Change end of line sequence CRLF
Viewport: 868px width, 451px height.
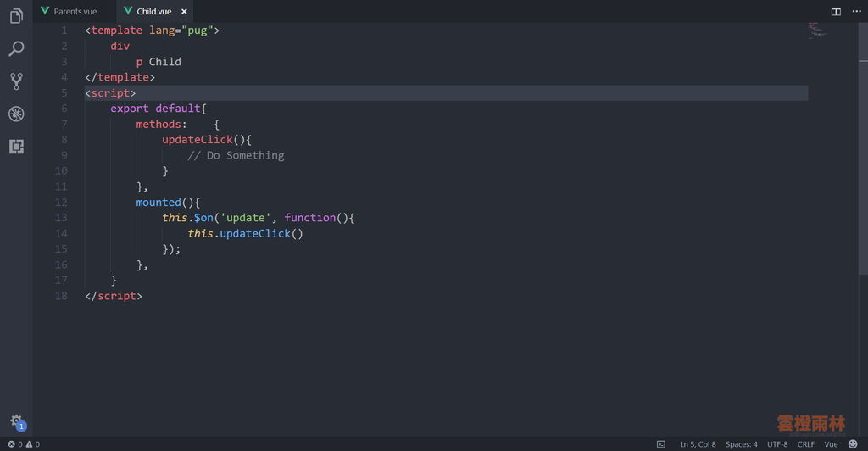pos(805,444)
